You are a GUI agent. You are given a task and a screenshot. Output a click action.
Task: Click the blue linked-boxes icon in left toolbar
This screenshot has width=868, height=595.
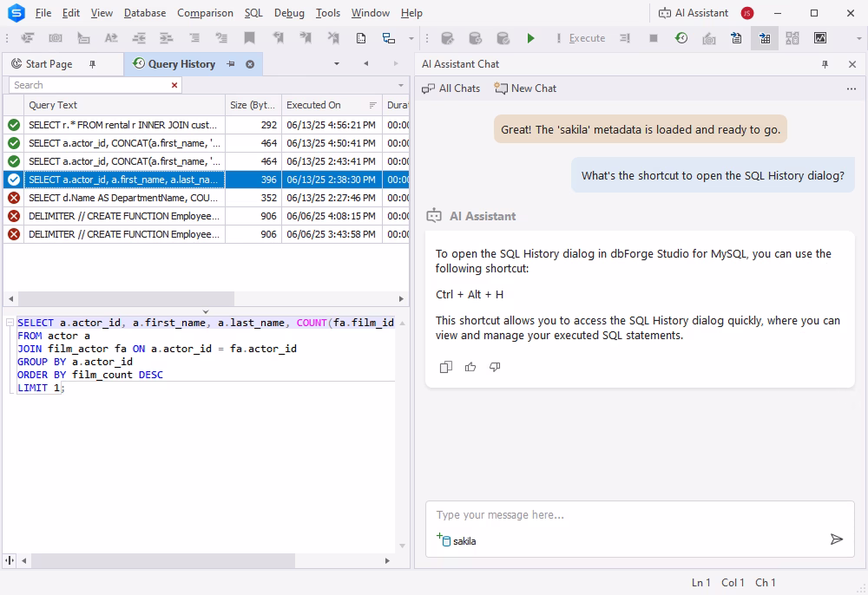(x=389, y=38)
